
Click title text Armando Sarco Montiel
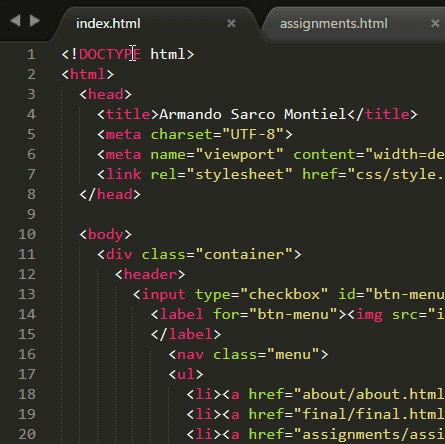click(x=253, y=114)
